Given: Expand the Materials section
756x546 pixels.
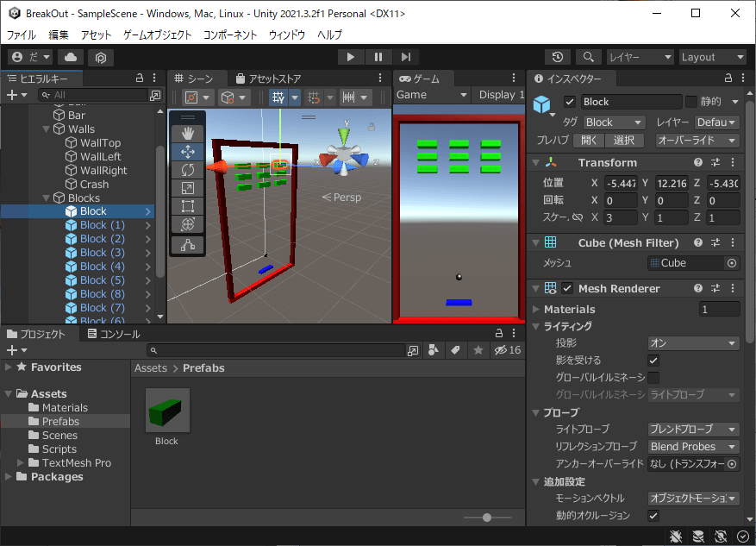Looking at the screenshot, I should click(537, 309).
